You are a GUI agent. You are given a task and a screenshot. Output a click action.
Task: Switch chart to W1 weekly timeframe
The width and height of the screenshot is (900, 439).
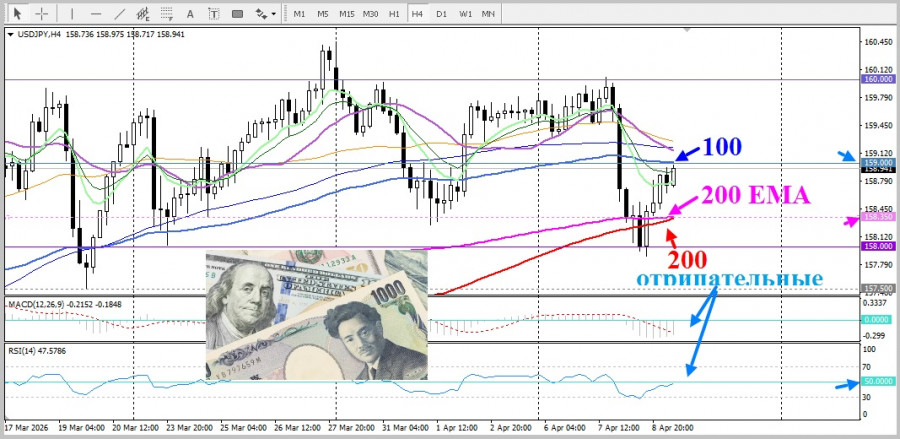465,13
